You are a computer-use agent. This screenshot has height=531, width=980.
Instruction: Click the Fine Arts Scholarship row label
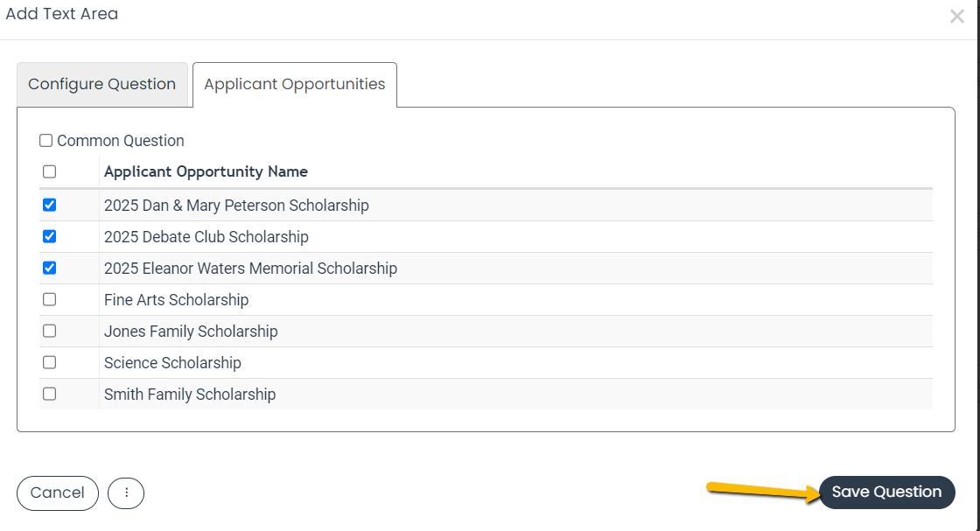176,300
